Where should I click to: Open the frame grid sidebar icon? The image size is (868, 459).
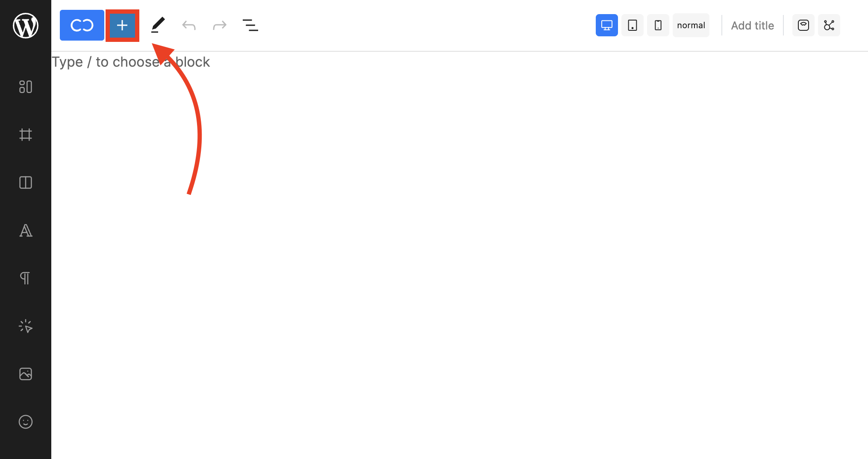[x=26, y=135]
